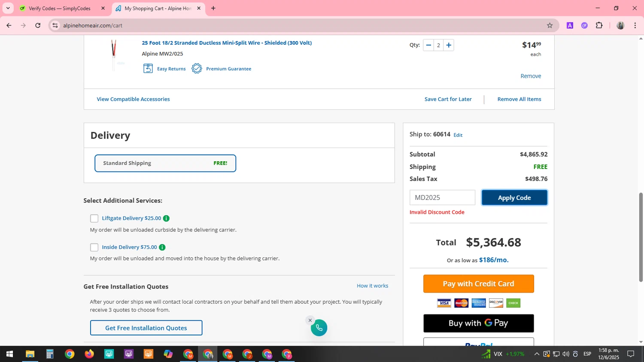Open the clock showing 1:58 p. m.
Image resolution: width=644 pixels, height=362 pixels.
click(609, 354)
